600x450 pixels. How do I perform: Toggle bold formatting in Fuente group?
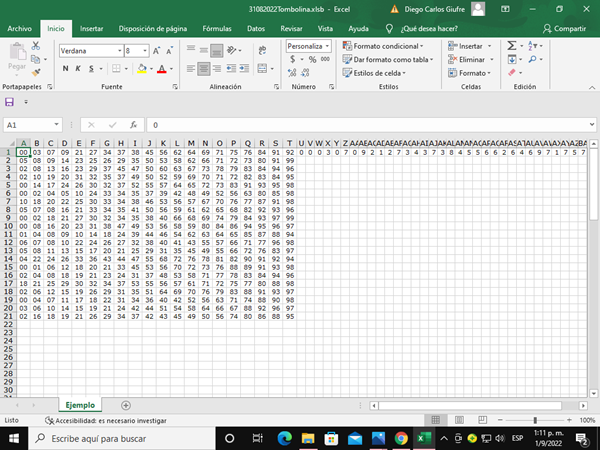coord(66,69)
